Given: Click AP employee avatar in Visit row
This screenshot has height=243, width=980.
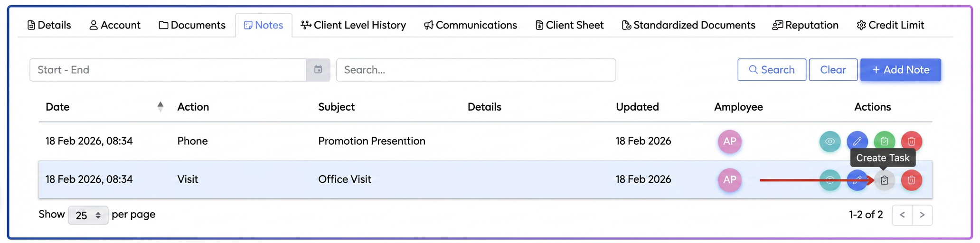Looking at the screenshot, I should (x=730, y=180).
